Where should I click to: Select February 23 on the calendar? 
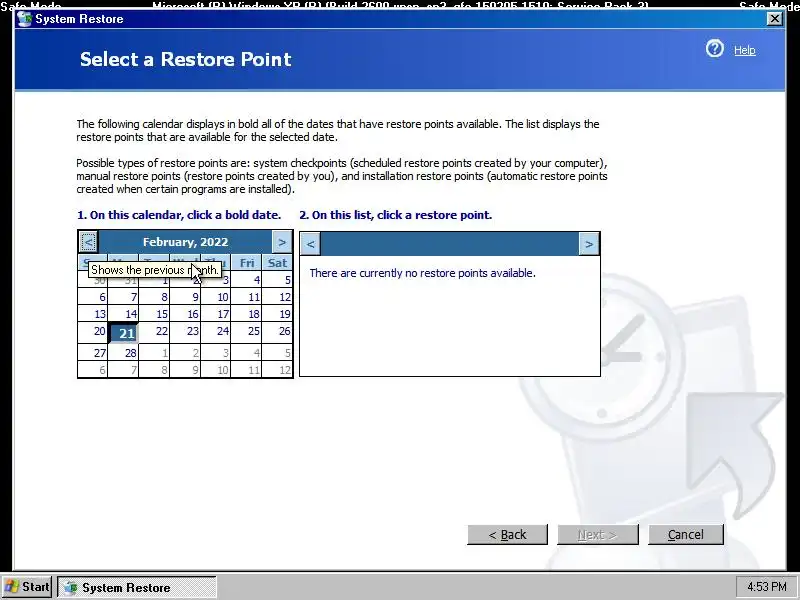[185, 332]
